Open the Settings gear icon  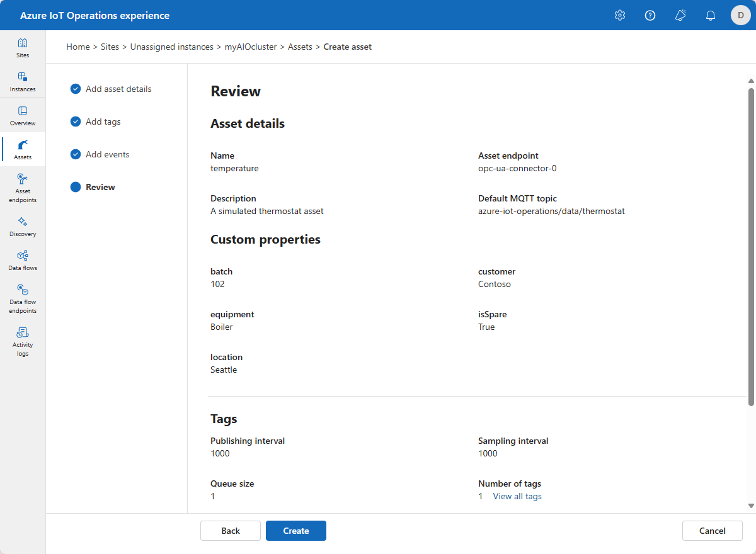click(620, 15)
